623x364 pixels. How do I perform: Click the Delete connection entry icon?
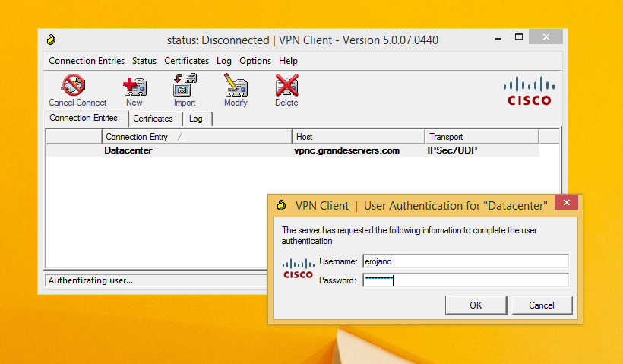pos(286,90)
